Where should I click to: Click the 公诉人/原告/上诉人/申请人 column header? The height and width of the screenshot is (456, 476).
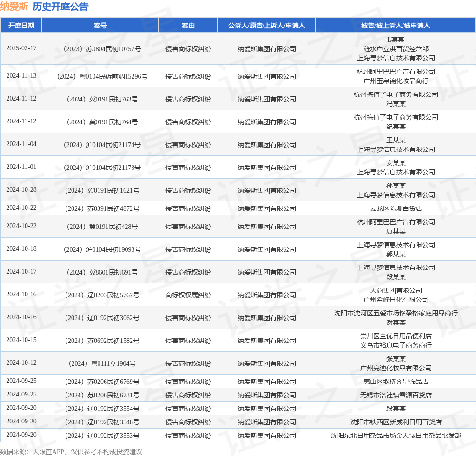[266, 26]
